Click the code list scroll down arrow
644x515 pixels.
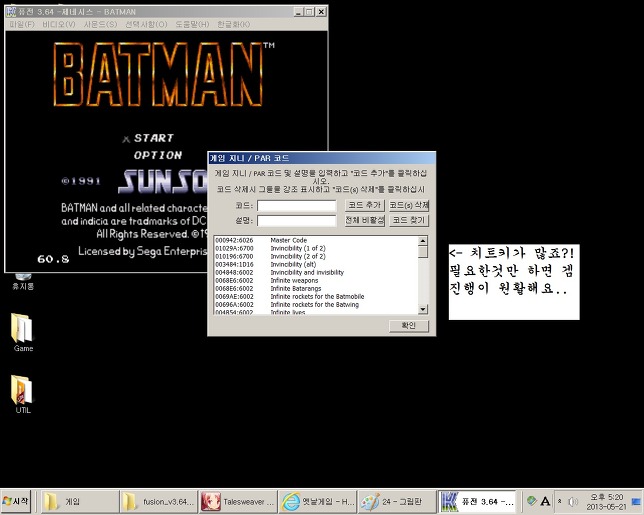tap(423, 309)
